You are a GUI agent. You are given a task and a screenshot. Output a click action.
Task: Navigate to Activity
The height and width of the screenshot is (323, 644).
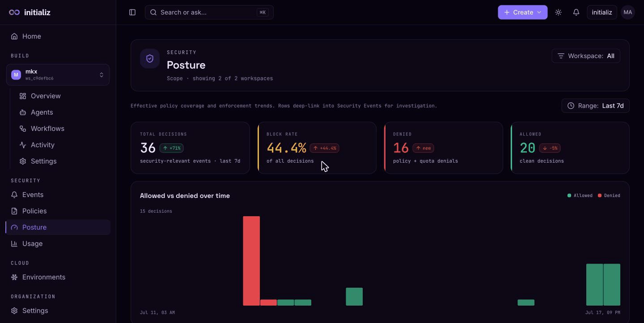pos(62,145)
